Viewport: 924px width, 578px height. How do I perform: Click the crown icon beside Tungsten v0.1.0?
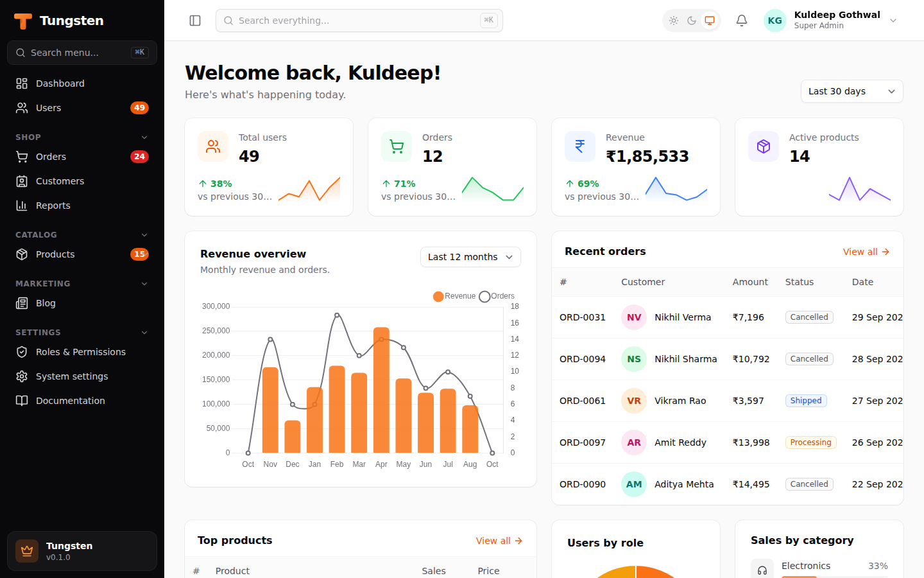click(27, 551)
